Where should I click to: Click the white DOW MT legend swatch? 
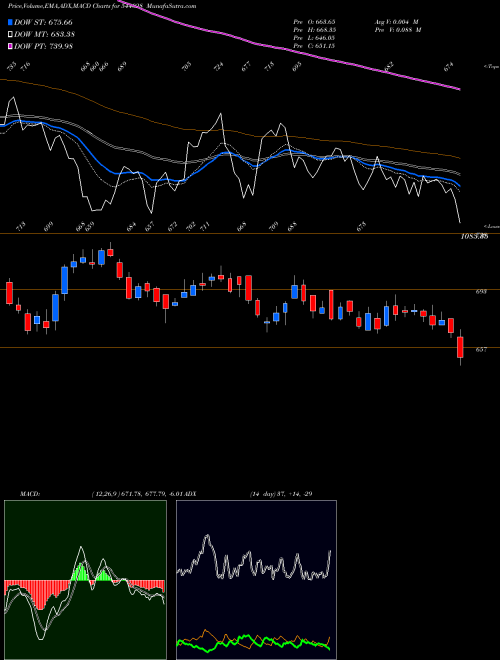(10, 34)
